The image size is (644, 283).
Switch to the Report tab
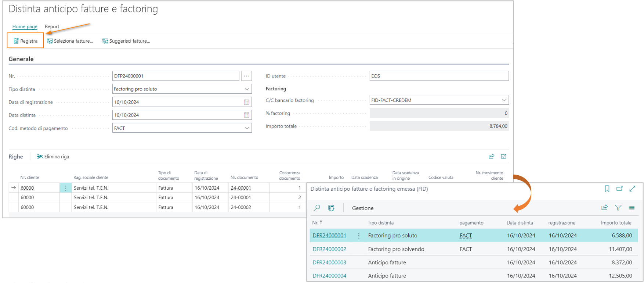52,26
